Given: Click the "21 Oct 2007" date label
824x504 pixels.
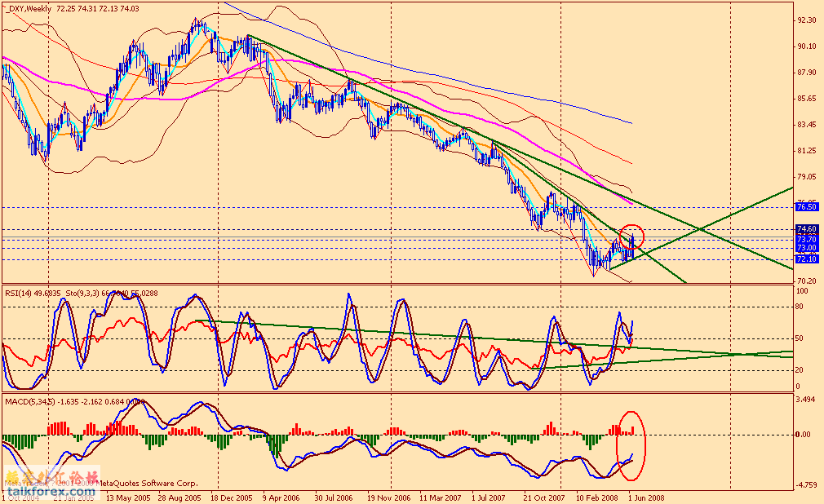Looking at the screenshot, I should pyautogui.click(x=544, y=497).
